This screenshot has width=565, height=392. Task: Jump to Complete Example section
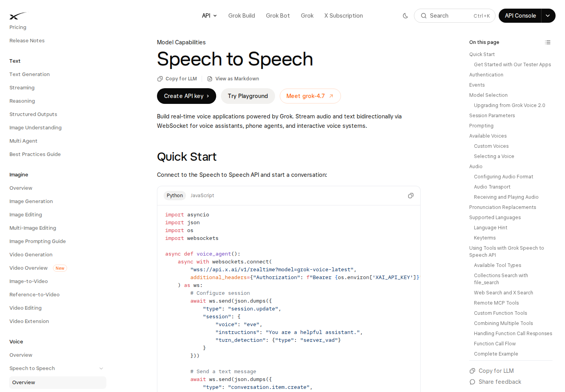pos(496,354)
